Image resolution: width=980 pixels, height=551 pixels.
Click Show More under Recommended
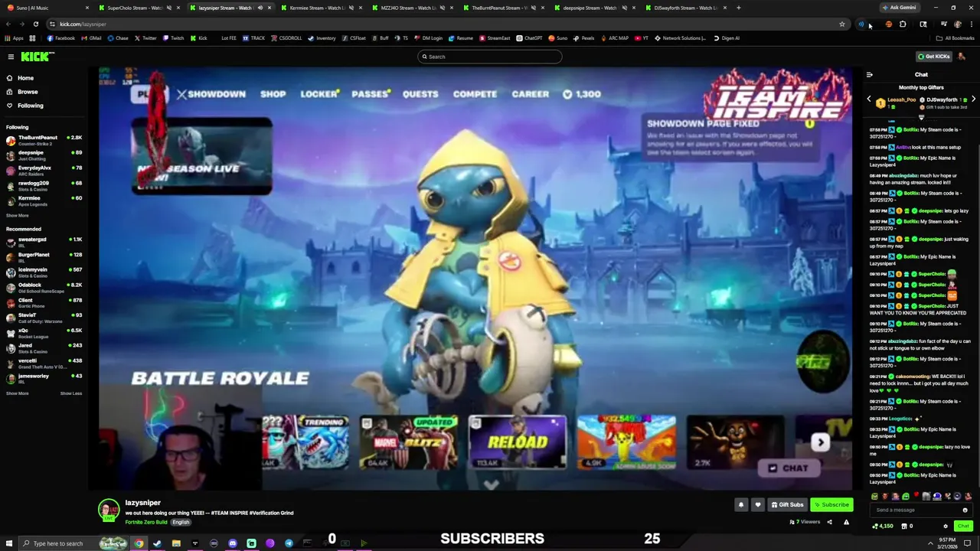[18, 393]
